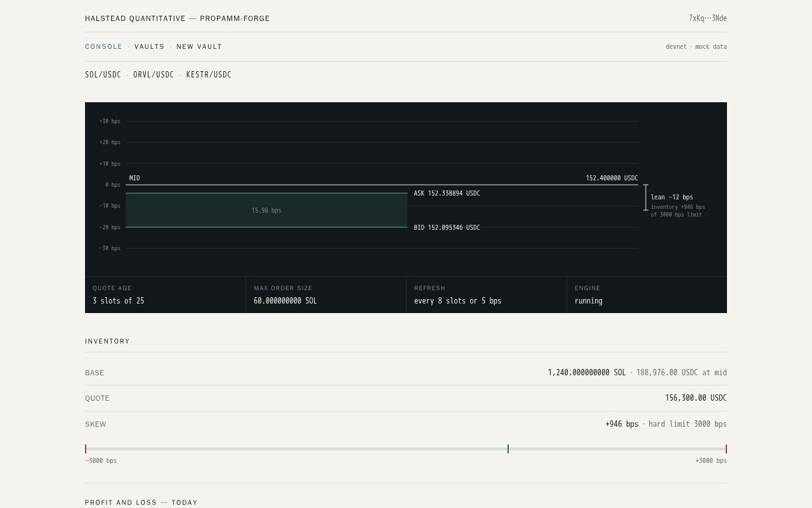Screen dimensions: 812x508
Task: Click the Quote amount 156,300.00 USDC
Action: pos(696,398)
